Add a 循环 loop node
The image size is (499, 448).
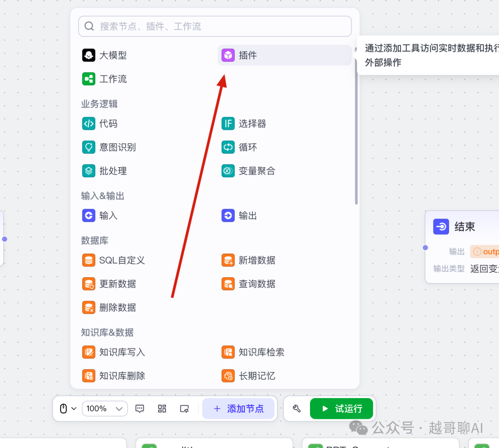point(239,147)
